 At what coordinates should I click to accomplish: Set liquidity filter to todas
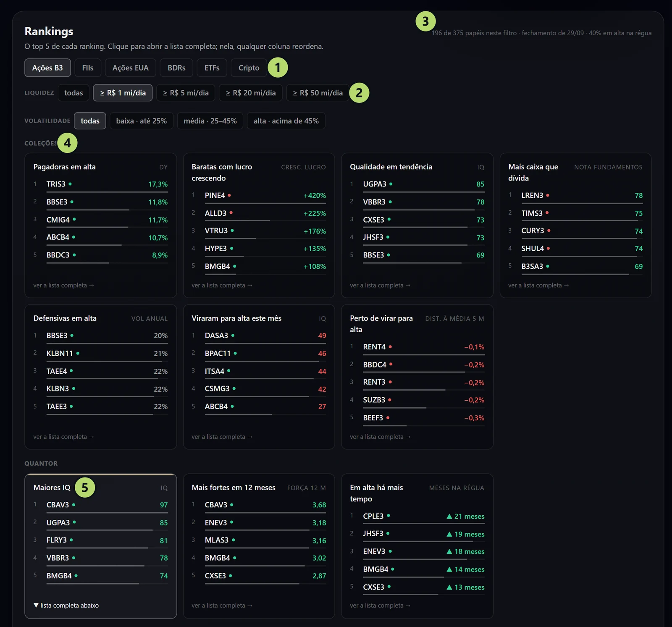point(73,93)
